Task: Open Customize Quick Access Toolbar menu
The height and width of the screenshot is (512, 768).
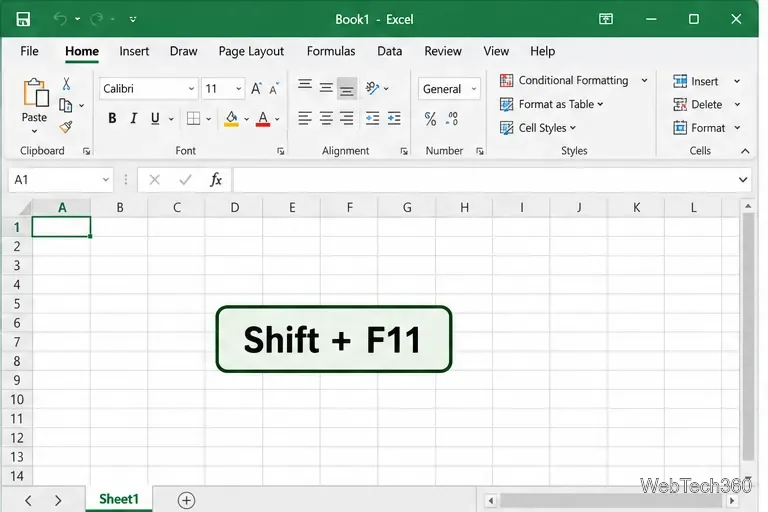Action: click(133, 20)
